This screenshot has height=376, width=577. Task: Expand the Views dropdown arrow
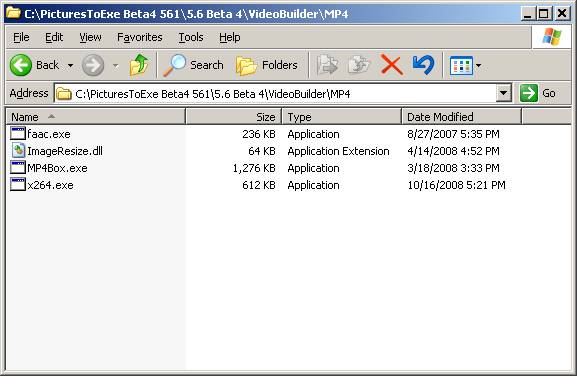tap(478, 65)
